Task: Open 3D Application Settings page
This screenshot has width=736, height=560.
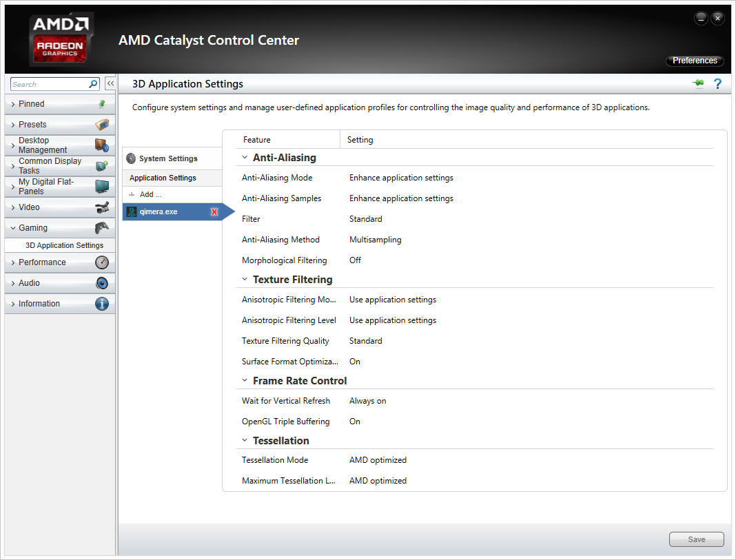Action: [x=64, y=245]
